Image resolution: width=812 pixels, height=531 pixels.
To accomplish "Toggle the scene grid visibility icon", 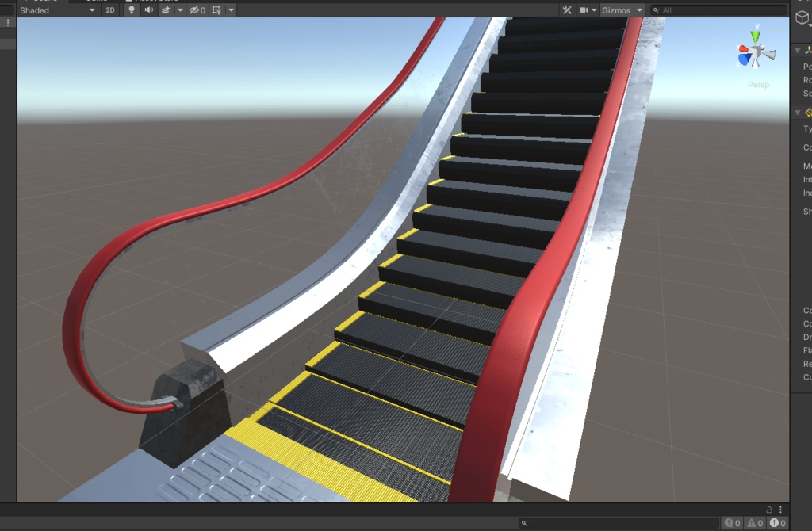I will 217,10.
